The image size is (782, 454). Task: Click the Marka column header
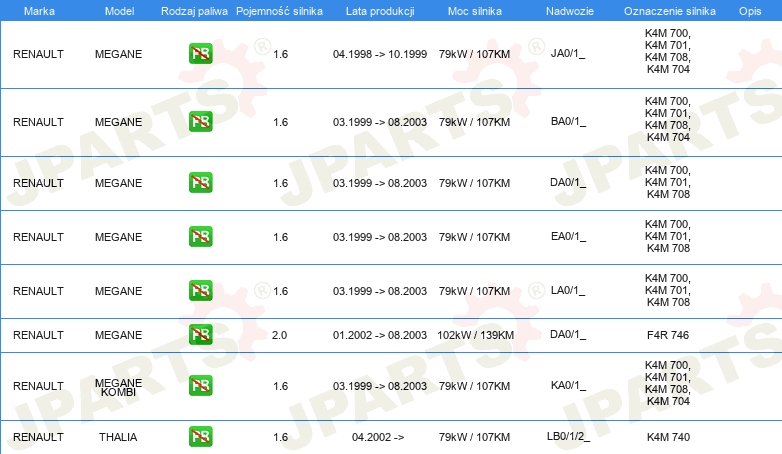(x=39, y=11)
